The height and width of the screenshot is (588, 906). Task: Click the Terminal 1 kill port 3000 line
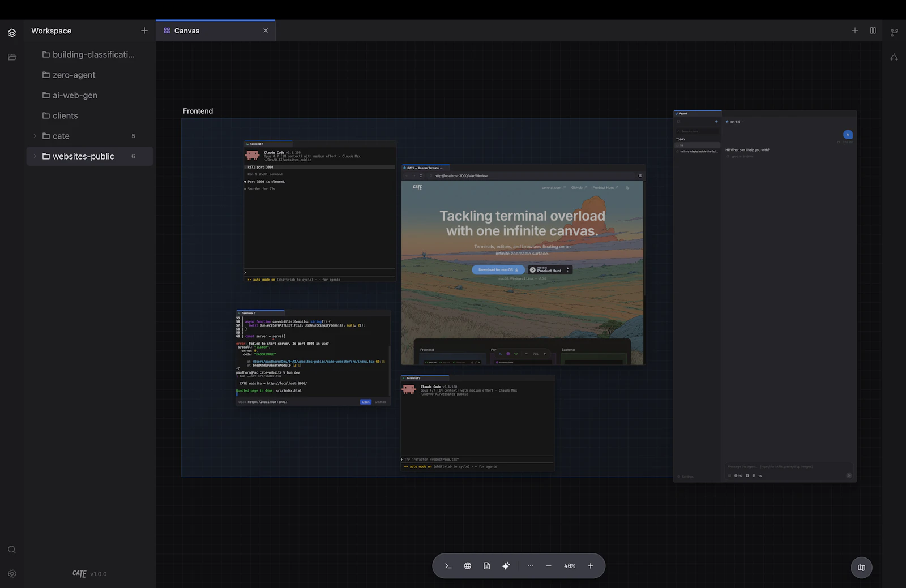pos(320,167)
